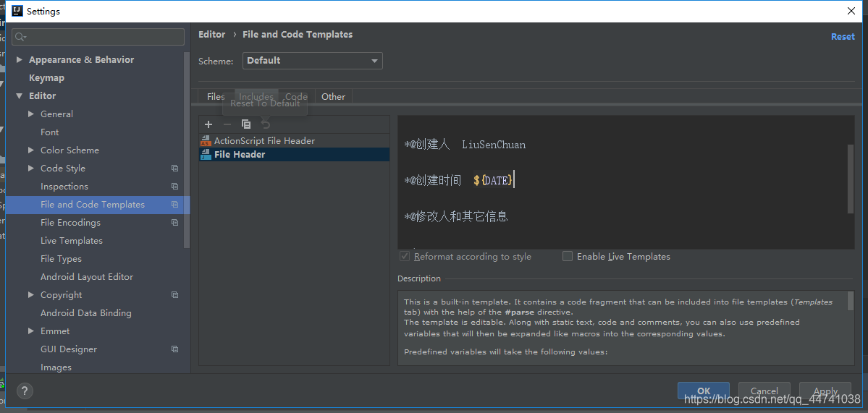This screenshot has width=868, height=413.
Task: Click the search magnifier icon in settings
Action: (x=20, y=37)
